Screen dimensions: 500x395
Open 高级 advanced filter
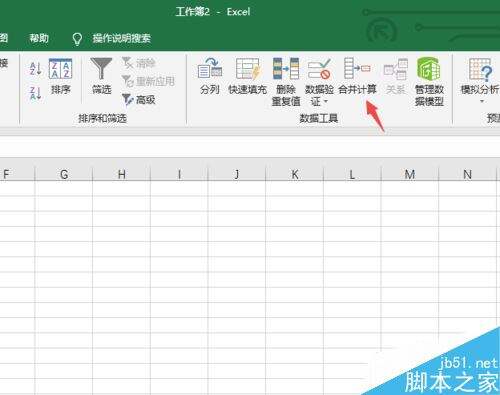pos(139,99)
